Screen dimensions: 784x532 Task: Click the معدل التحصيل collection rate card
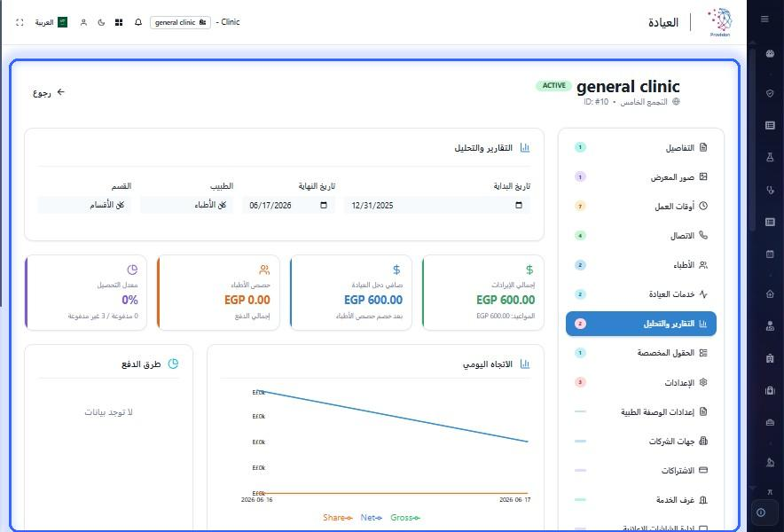85,293
